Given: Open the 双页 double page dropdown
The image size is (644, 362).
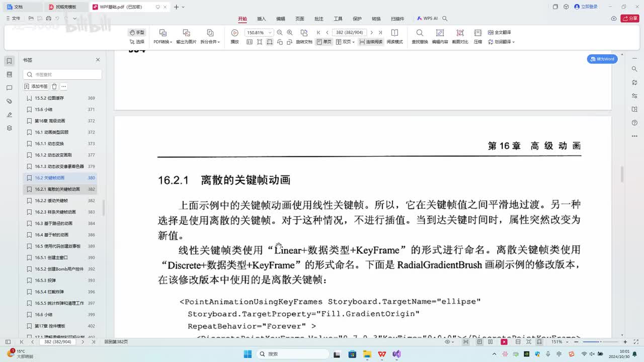Looking at the screenshot, I should tap(345, 42).
